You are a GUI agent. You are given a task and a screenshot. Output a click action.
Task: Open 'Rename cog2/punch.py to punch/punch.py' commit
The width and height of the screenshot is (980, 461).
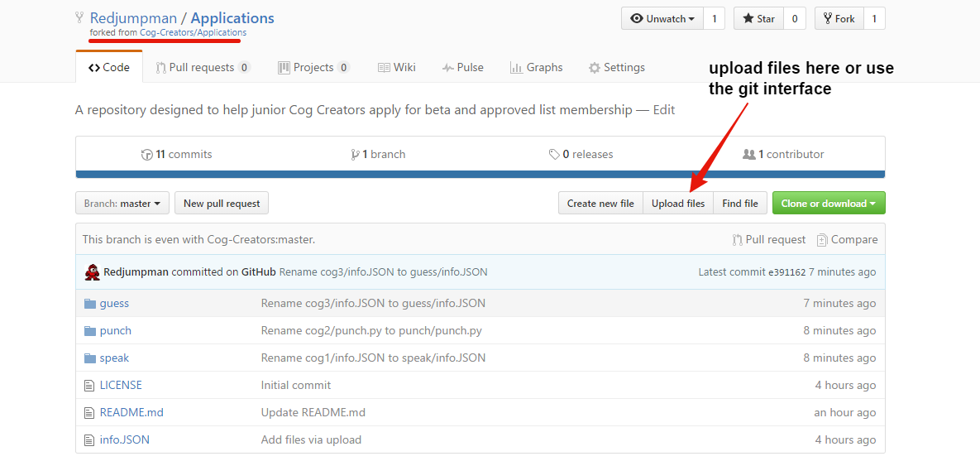pos(371,331)
